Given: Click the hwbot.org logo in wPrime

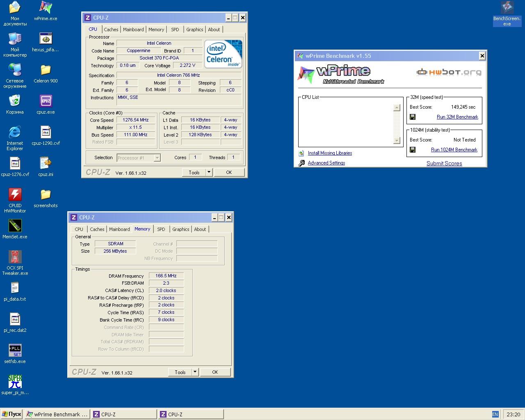Looking at the screenshot, I should point(449,72).
